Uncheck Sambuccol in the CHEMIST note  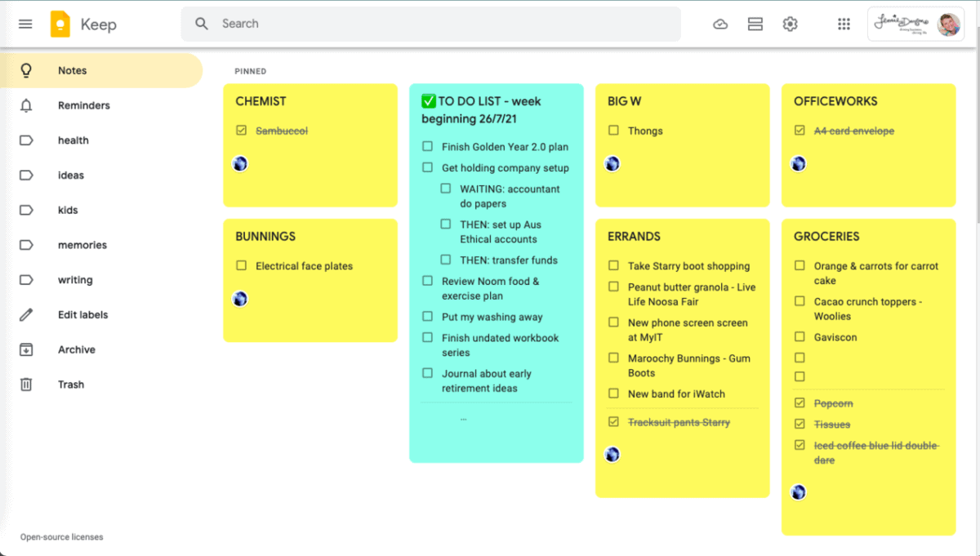[239, 130]
